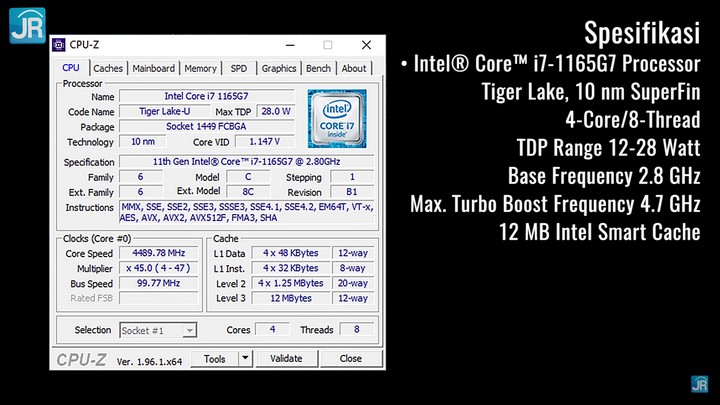Screen dimensions: 720x405
Task: Click the Validate button
Action: [x=286, y=358]
